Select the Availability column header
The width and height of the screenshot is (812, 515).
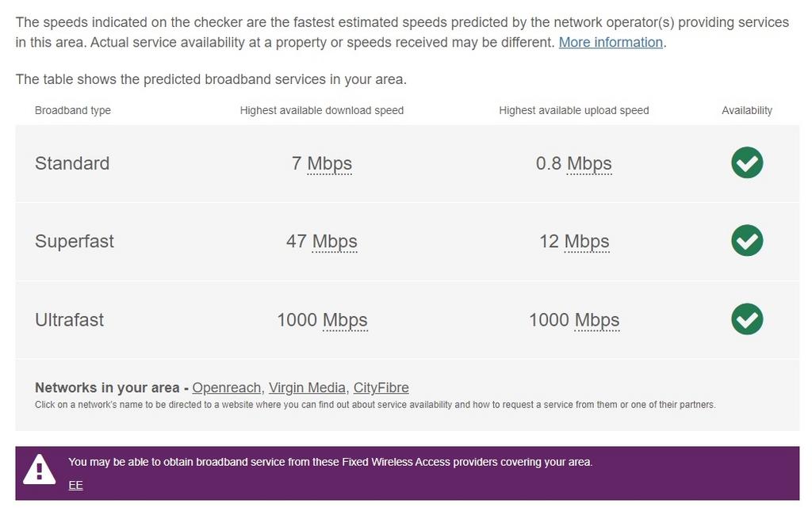(747, 110)
